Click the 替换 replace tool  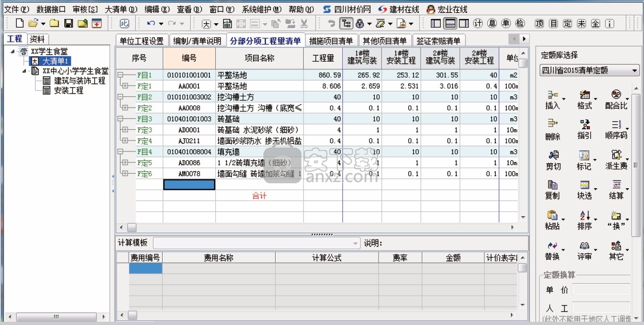point(553,251)
